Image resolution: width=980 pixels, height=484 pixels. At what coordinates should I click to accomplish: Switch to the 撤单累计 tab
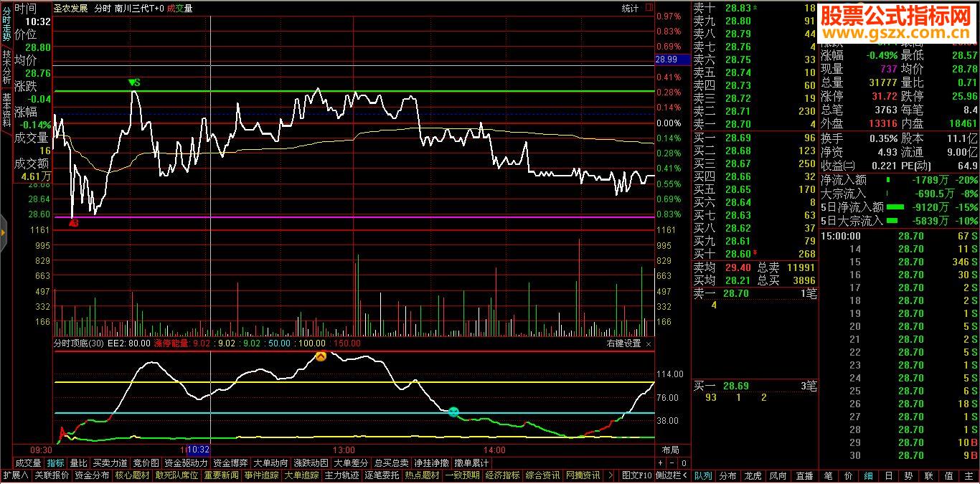point(471,463)
